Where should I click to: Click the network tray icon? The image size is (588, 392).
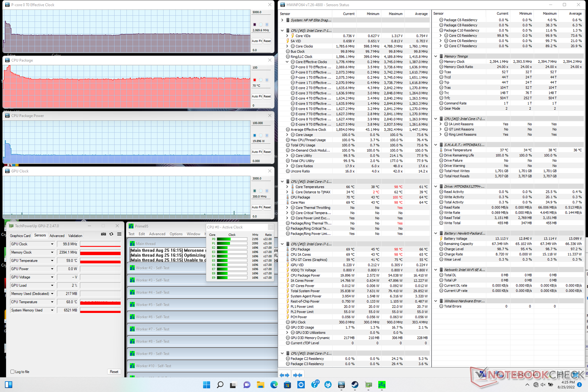tap(536, 385)
